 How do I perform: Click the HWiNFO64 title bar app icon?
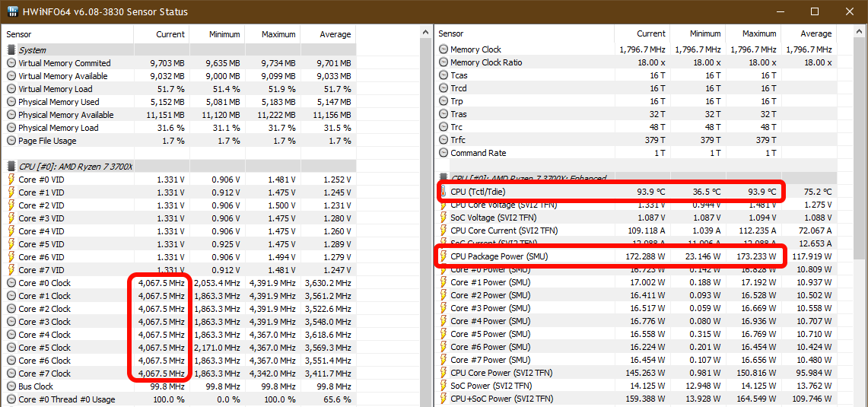tap(13, 11)
